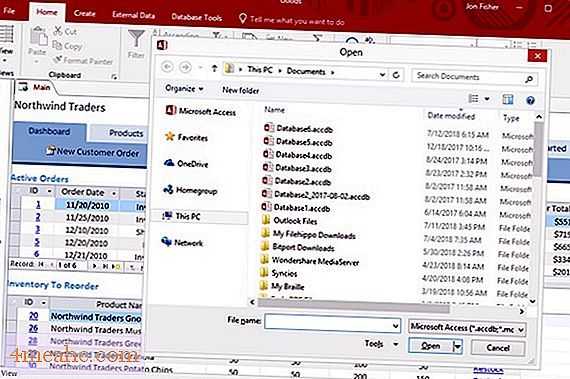Open dialog help question mark icon
The image size is (570, 379).
point(530,100)
